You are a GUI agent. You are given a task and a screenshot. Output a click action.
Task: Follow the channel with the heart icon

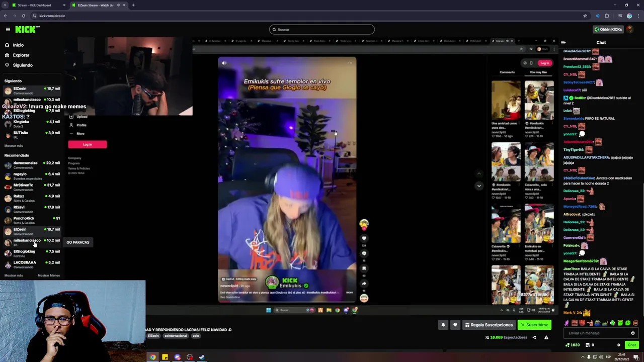455,325
